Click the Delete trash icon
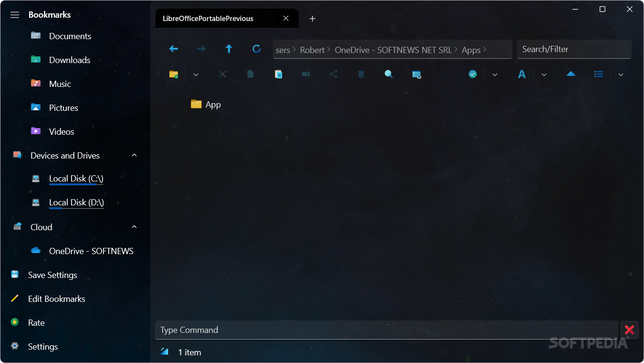Viewport: 644px width, 363px height. (361, 74)
